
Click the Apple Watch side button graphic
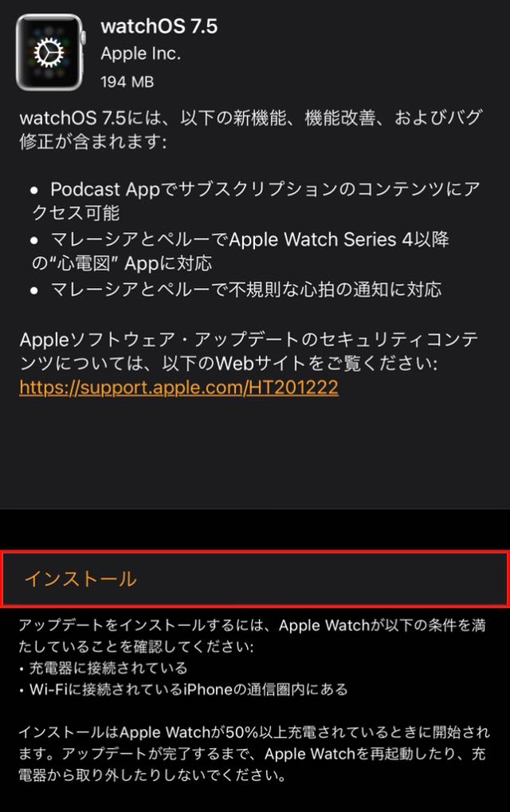(83, 37)
